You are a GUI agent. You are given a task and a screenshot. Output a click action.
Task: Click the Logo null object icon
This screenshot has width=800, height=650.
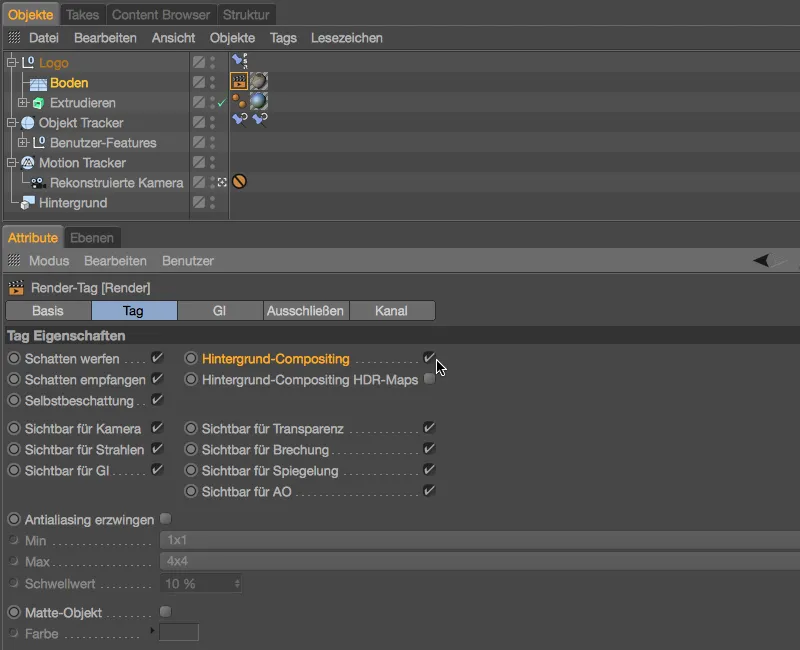(28, 62)
